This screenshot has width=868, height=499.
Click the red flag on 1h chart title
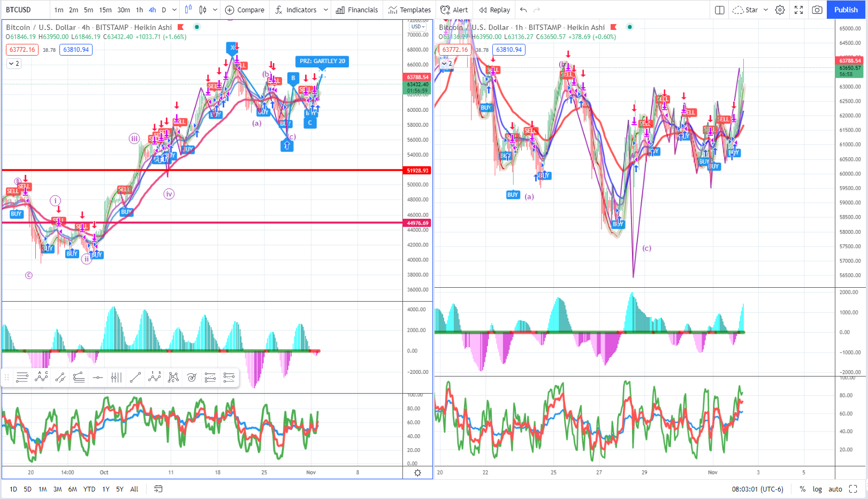coord(614,27)
